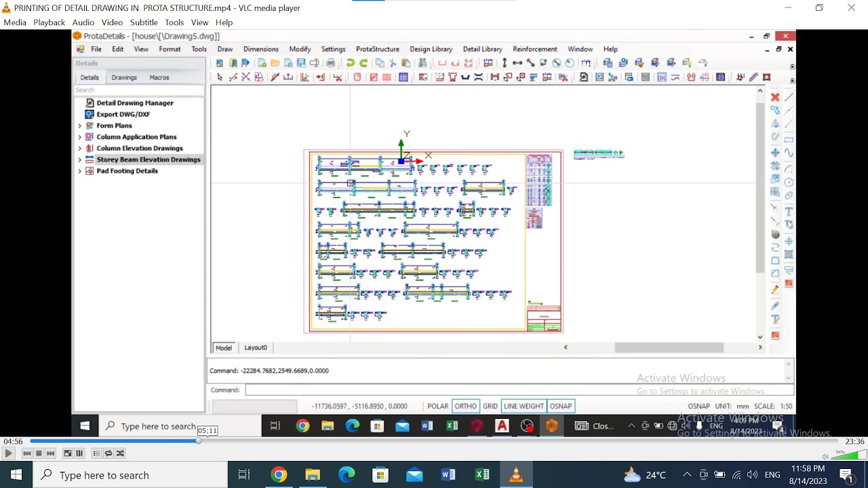Open Excel from Windows taskbar
The image size is (868, 488).
pos(482,475)
